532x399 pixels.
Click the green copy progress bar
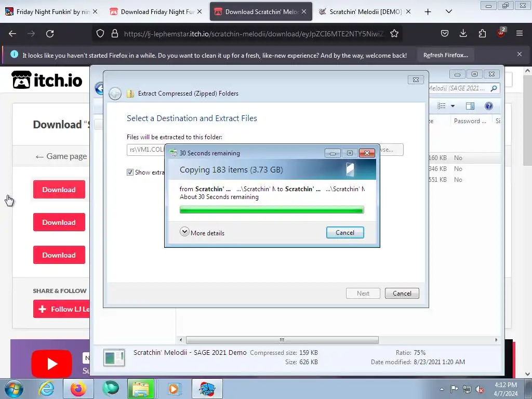pyautogui.click(x=271, y=210)
